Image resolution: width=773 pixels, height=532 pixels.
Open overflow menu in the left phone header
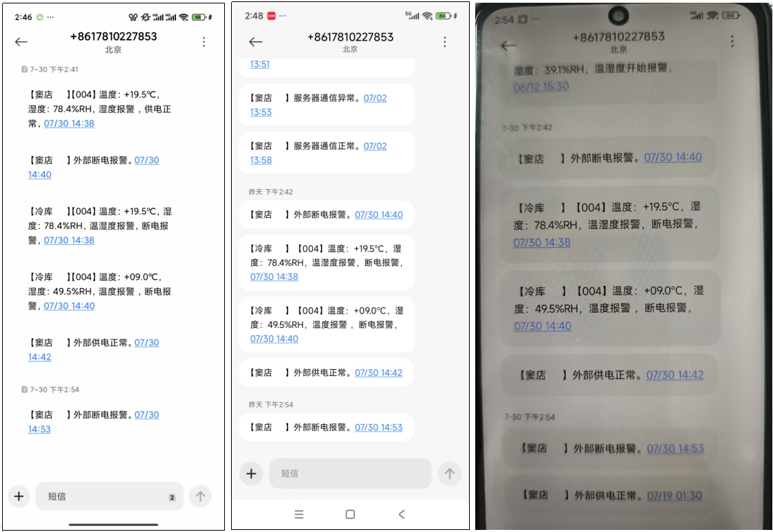point(204,42)
